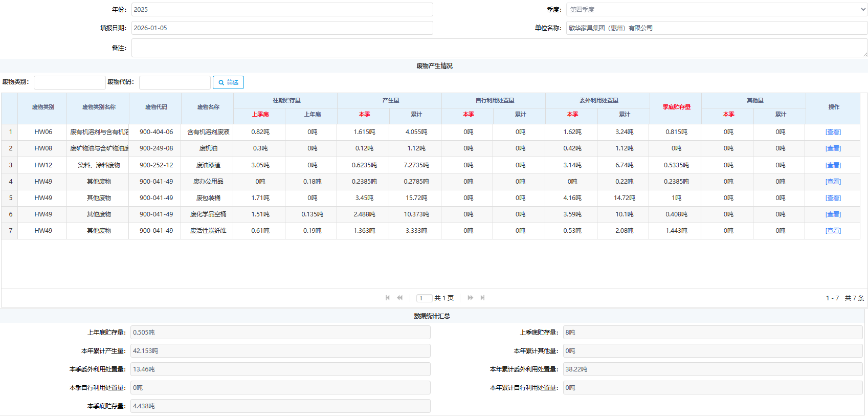Go to previous page in pagination
Viewport: 868px width, 418px height.
pyautogui.click(x=400, y=298)
